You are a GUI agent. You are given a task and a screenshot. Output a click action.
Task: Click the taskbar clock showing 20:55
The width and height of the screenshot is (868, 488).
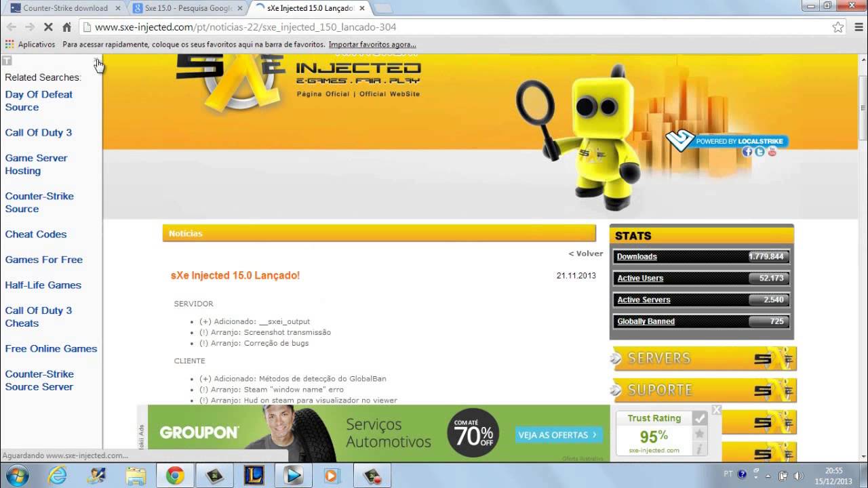(834, 475)
